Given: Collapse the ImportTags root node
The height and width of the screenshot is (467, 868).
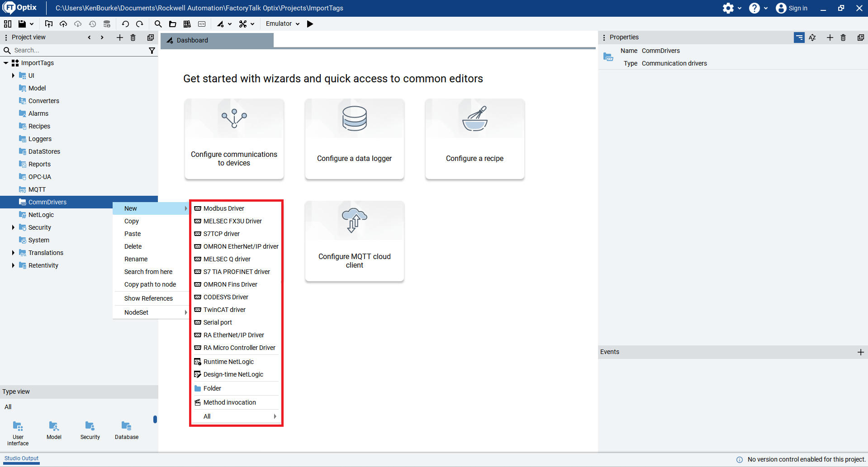Looking at the screenshot, I should pos(6,63).
